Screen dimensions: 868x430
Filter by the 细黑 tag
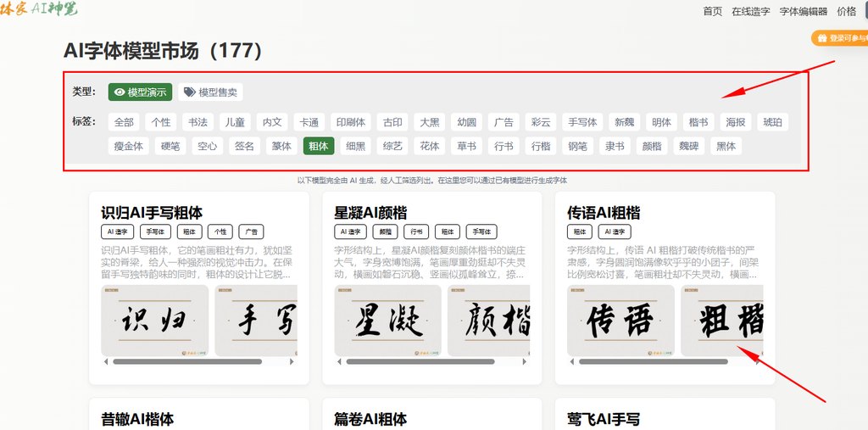(355, 146)
